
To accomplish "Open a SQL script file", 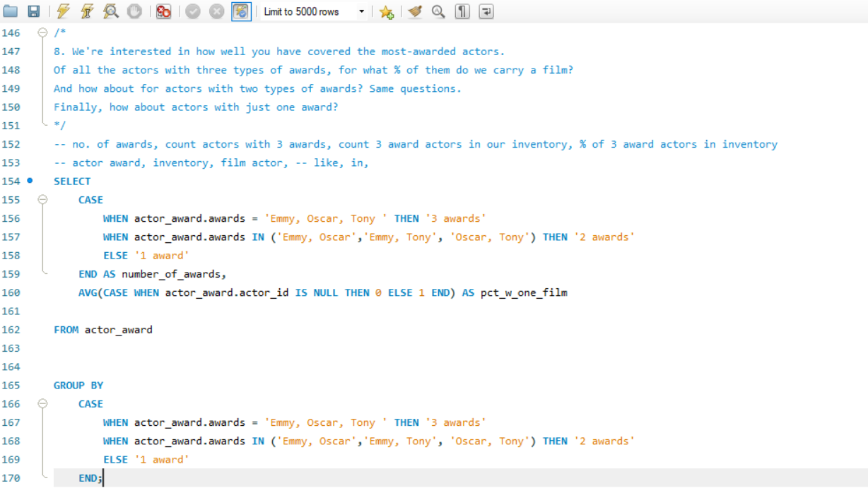I will (x=11, y=11).
